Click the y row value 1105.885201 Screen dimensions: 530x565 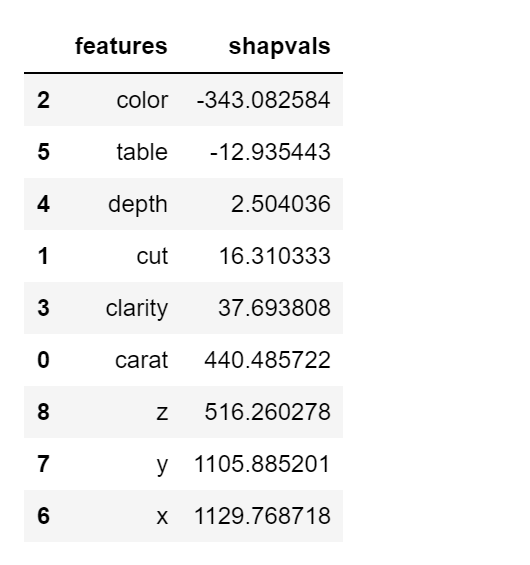262,464
